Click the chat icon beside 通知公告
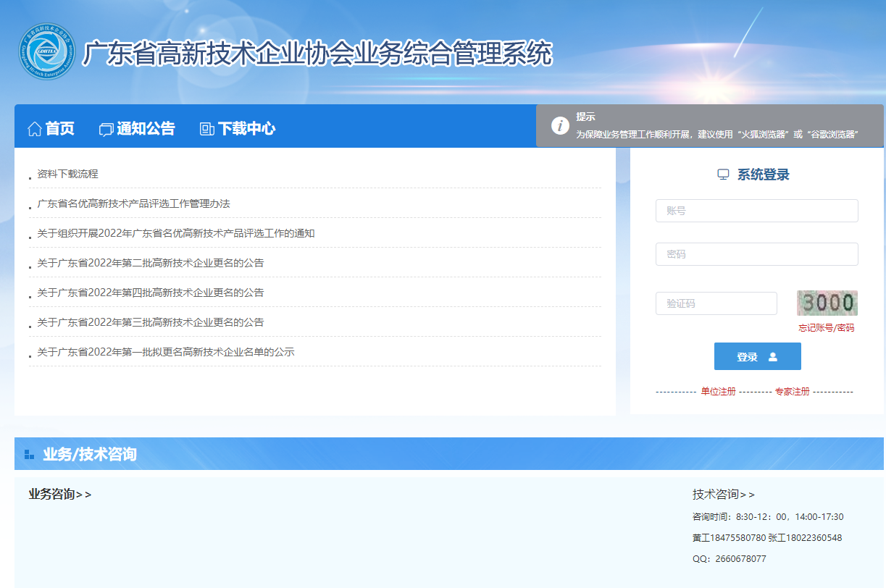The height and width of the screenshot is (588, 886). click(x=106, y=130)
